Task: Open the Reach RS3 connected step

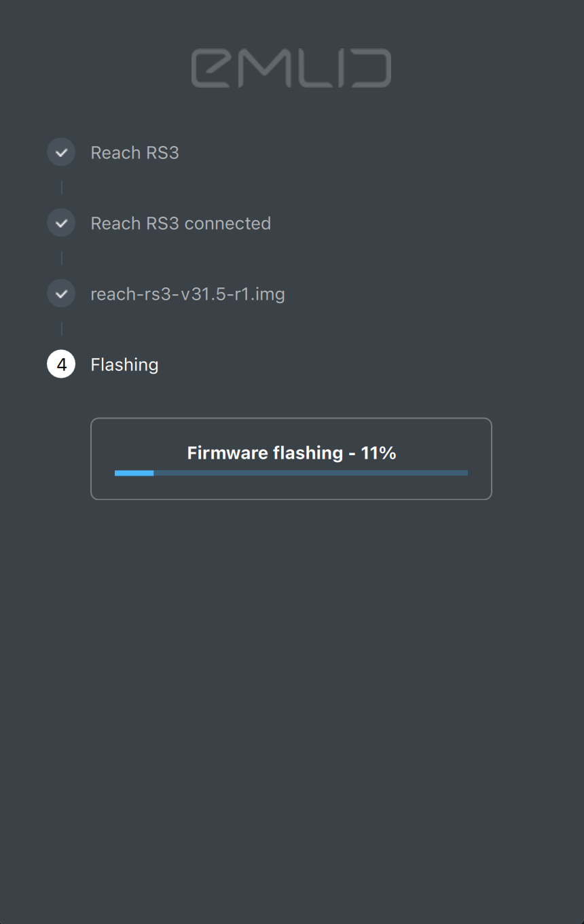Action: [180, 224]
